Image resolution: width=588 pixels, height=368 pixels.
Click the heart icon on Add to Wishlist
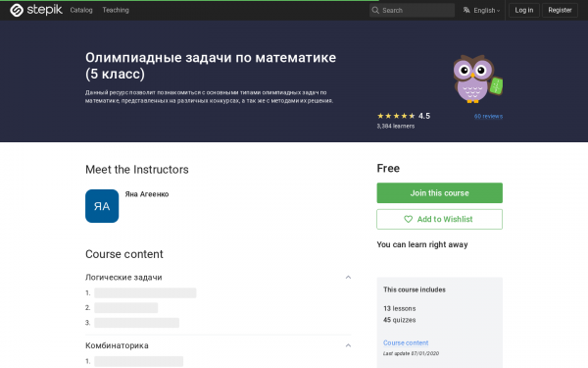408,219
